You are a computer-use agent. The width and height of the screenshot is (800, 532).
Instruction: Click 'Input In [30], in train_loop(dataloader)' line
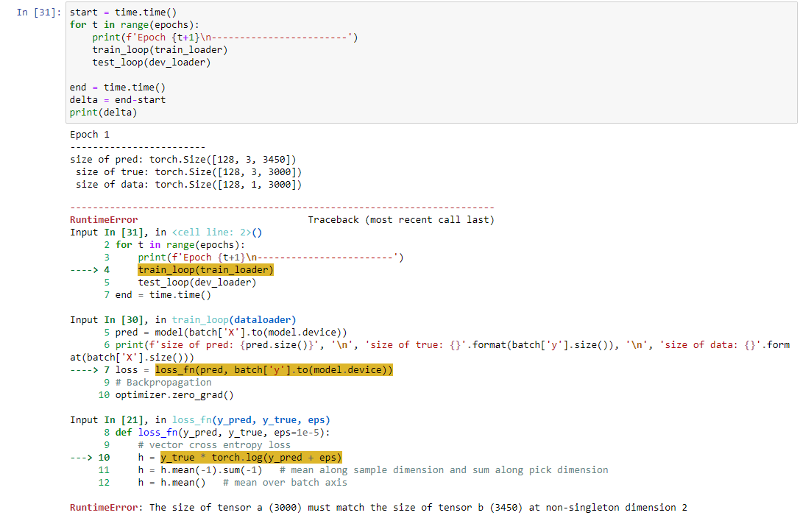coord(183,320)
